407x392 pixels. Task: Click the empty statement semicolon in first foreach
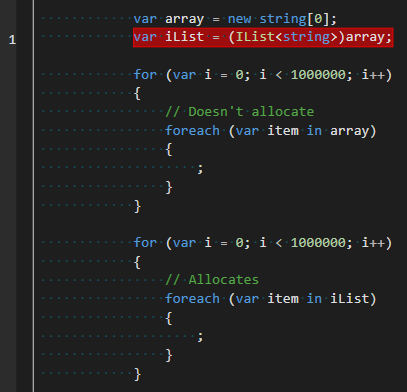(x=200, y=169)
